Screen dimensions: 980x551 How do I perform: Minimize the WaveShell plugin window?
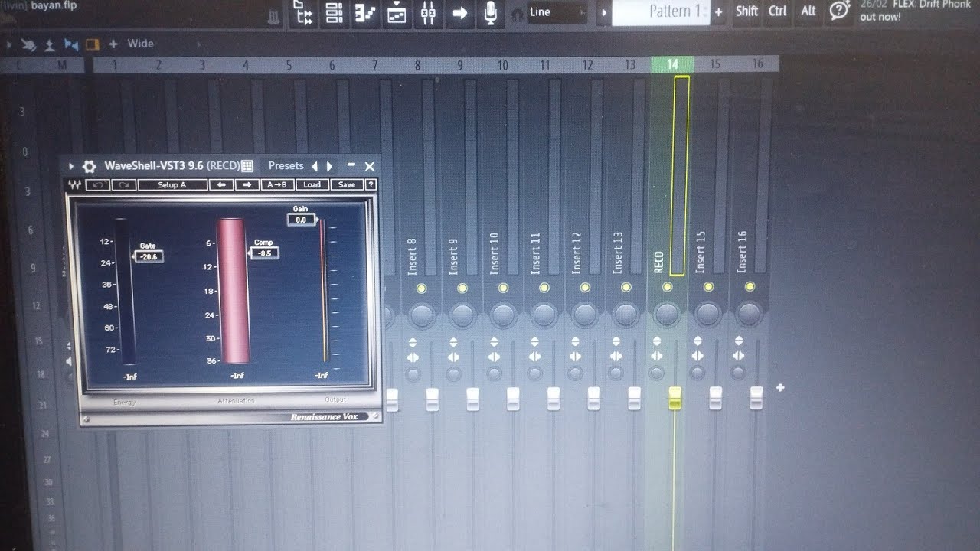point(351,165)
